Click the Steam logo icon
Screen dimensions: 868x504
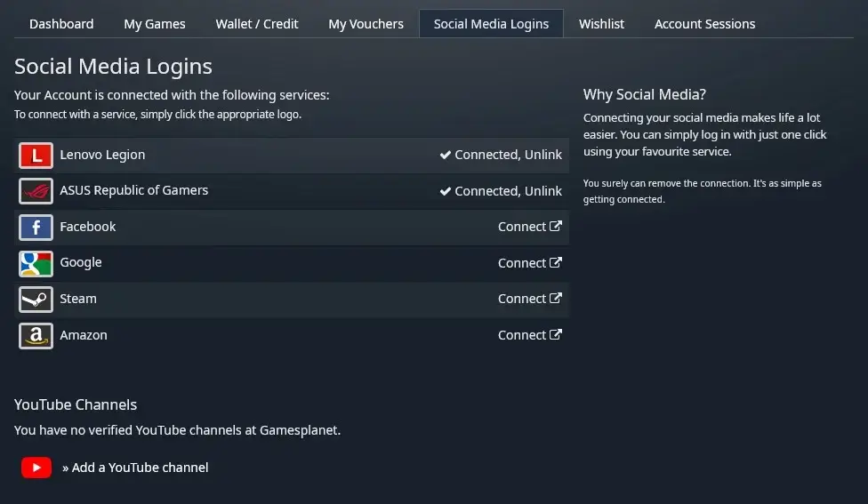pos(36,300)
